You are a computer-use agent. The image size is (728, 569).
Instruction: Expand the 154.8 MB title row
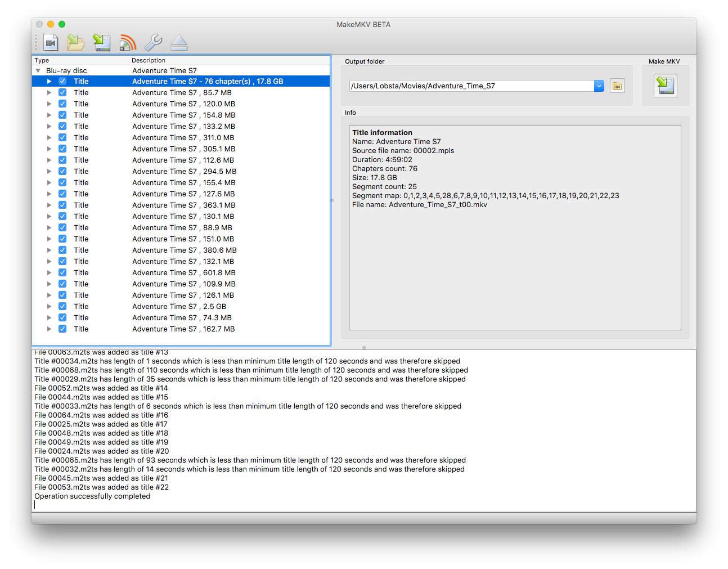49,115
